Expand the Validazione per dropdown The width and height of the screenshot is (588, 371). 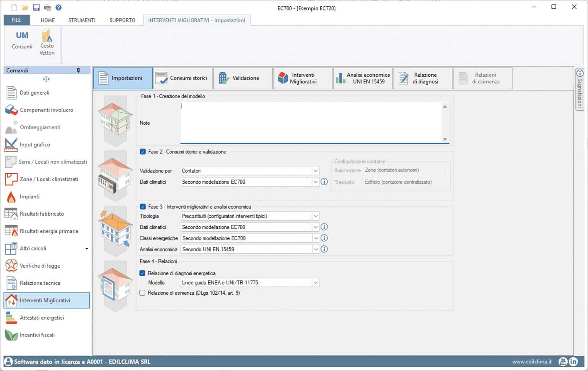tap(315, 171)
